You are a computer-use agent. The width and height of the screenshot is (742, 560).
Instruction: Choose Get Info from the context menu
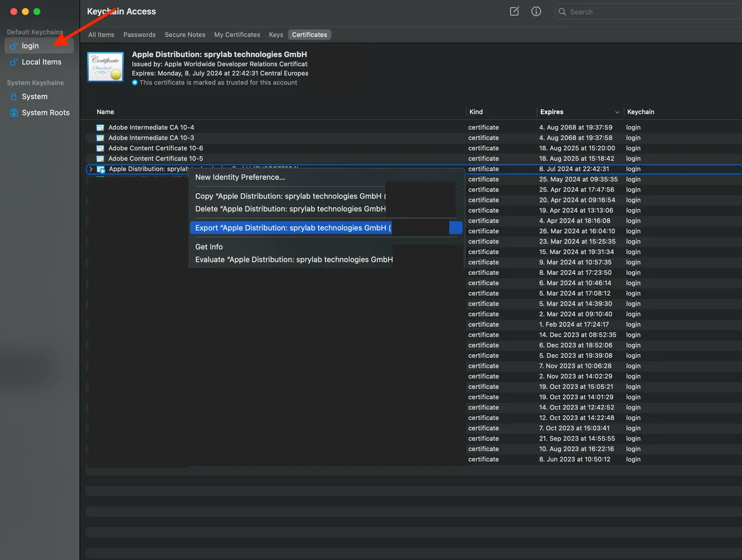209,246
